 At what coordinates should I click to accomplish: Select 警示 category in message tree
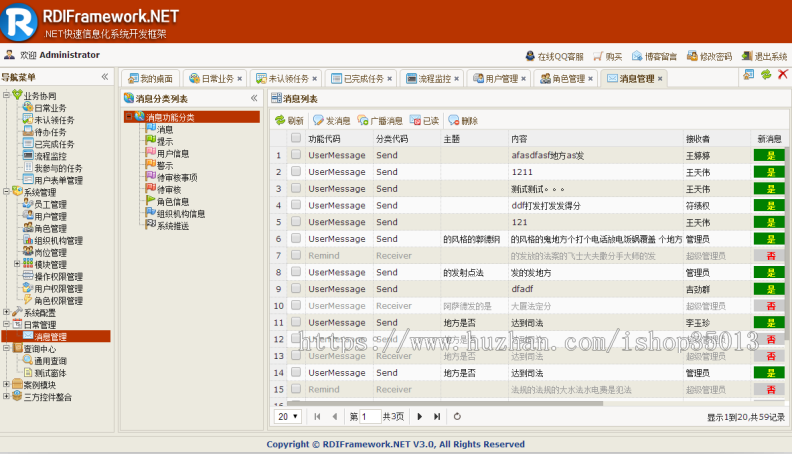click(165, 166)
